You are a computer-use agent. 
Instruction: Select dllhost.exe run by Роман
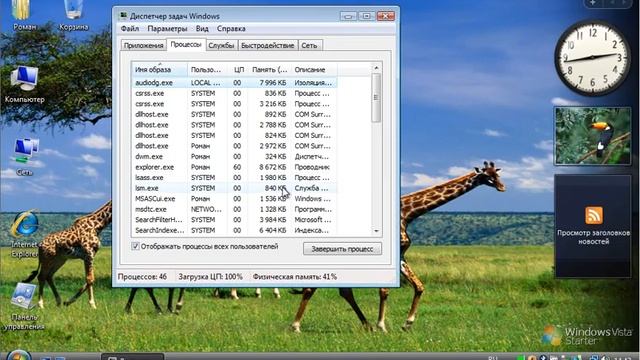[x=234, y=146]
